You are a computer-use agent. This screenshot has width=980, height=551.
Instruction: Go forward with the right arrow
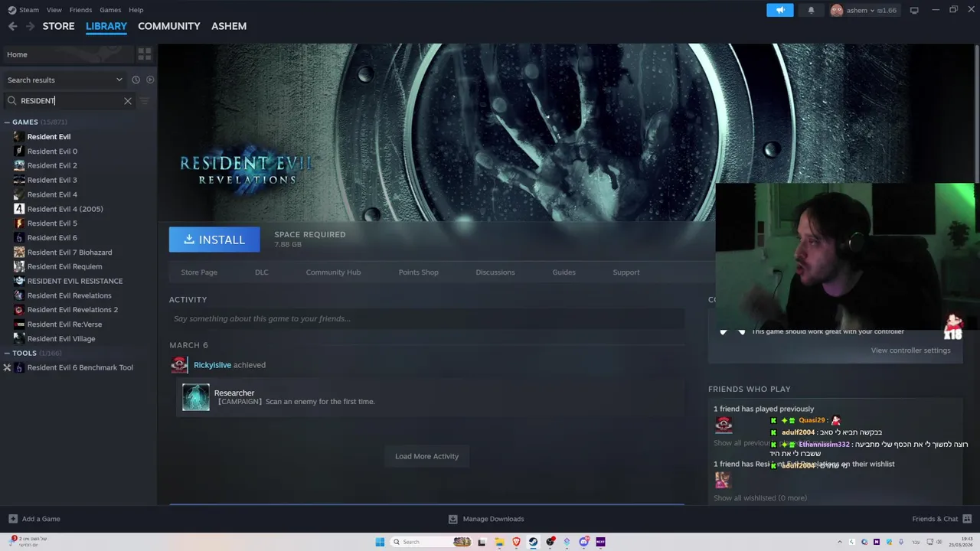pos(30,26)
